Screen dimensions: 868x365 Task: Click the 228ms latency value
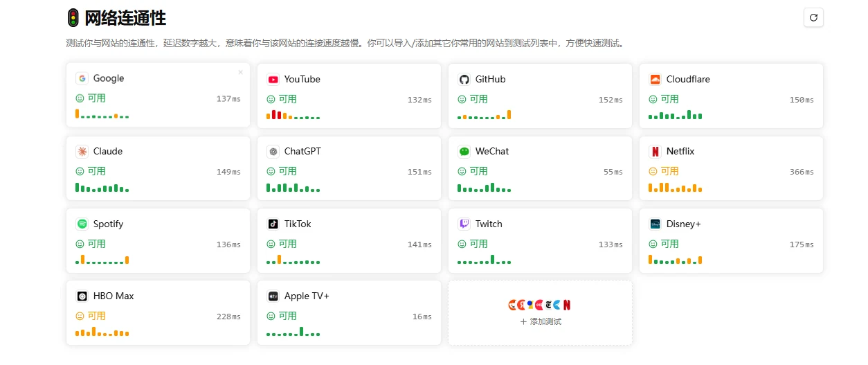(x=228, y=317)
